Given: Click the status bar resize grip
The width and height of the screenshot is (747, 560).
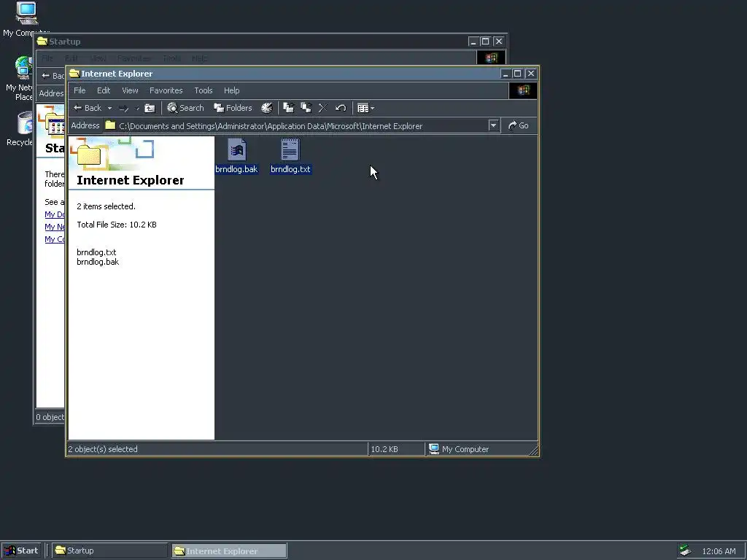Looking at the screenshot, I should pos(533,450).
